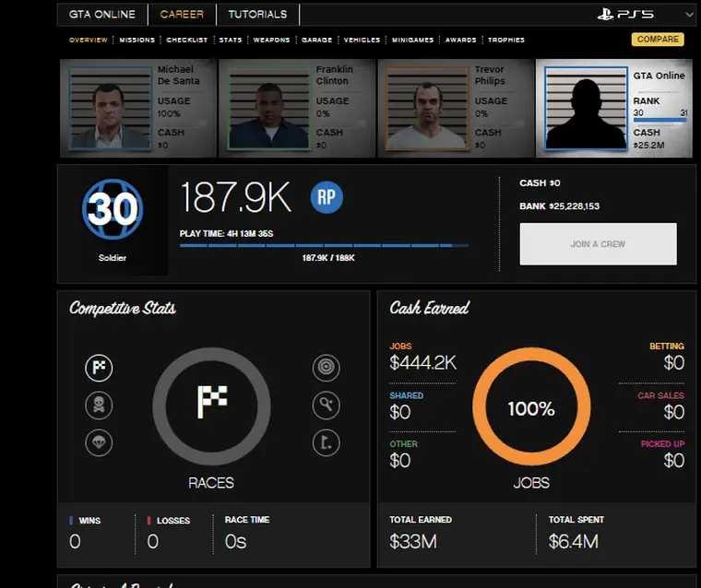Go to the Weapons section
Viewport: 701px width, 588px height.
click(271, 41)
